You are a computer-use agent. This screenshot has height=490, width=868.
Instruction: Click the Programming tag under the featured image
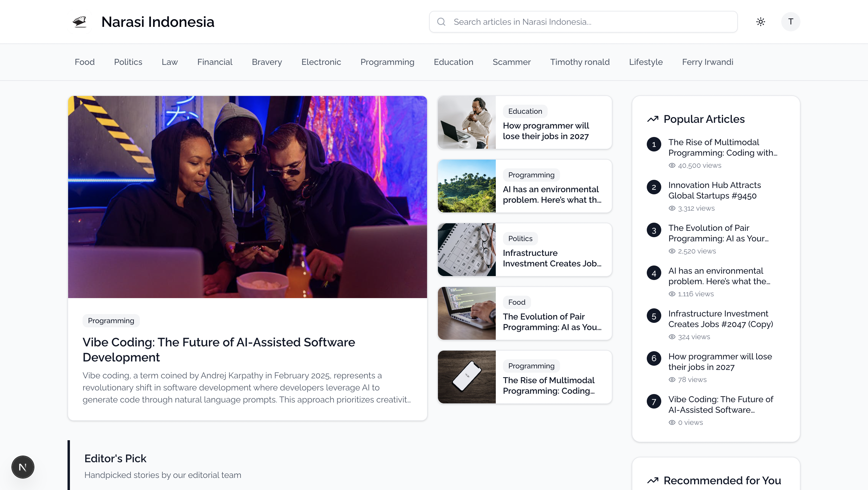point(111,320)
